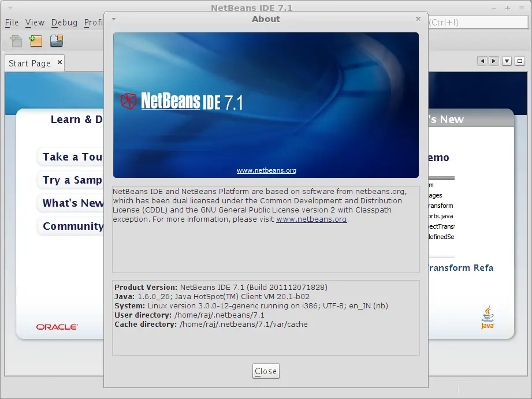Maximize the editor window icon

click(520, 61)
